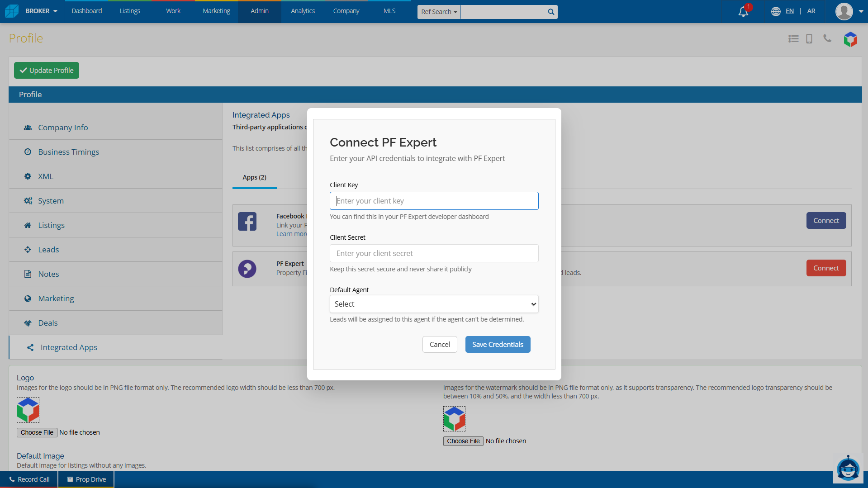Open Leads sidebar section

(115, 250)
